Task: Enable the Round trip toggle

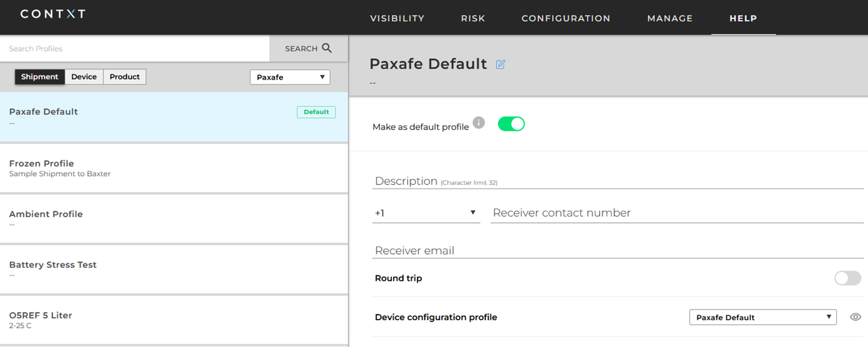Action: [x=848, y=278]
